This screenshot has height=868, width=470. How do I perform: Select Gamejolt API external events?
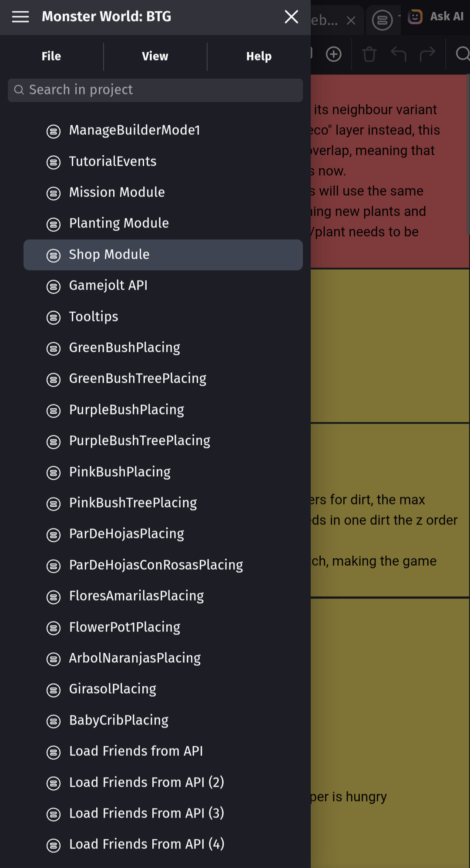point(108,285)
